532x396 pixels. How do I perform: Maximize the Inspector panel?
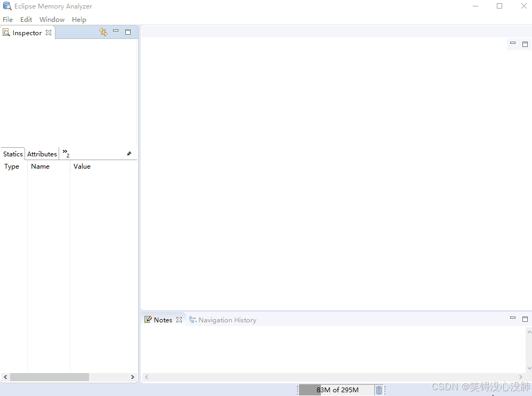128,32
